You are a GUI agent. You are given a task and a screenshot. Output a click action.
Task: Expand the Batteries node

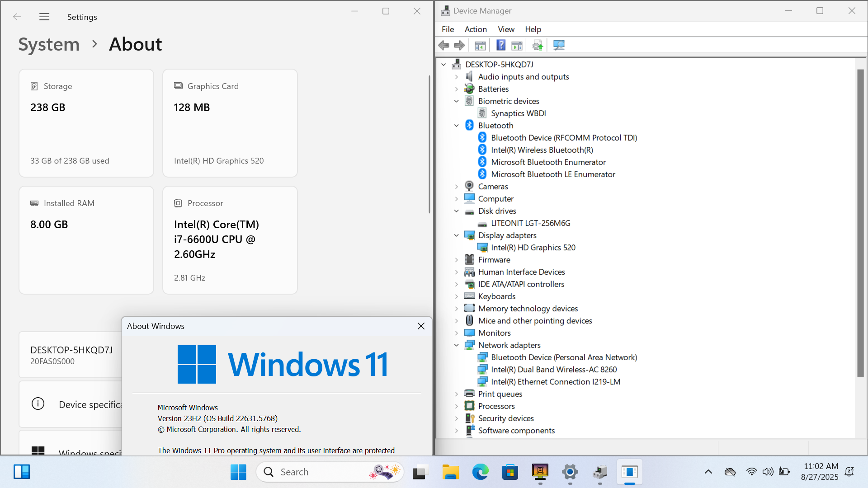[456, 89]
